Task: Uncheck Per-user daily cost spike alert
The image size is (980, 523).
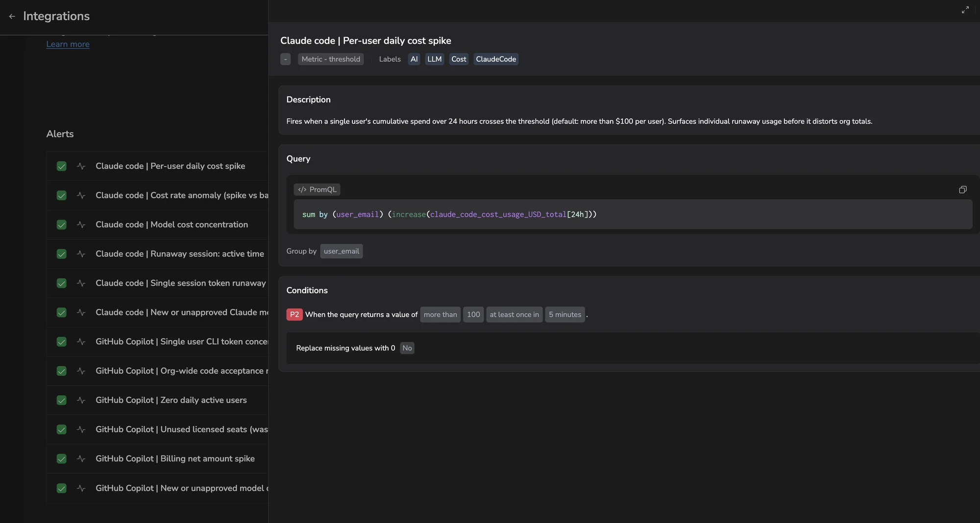Action: pyautogui.click(x=61, y=166)
